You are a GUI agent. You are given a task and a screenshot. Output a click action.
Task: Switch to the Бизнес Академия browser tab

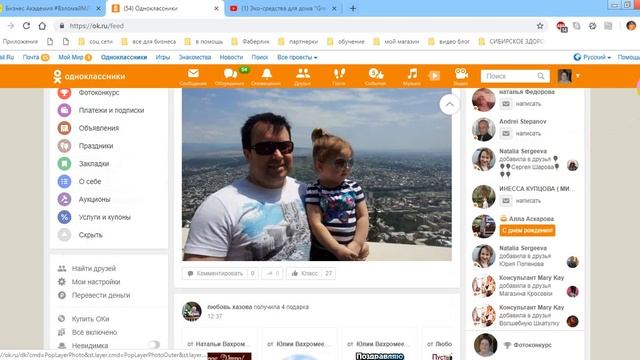[x=51, y=8]
